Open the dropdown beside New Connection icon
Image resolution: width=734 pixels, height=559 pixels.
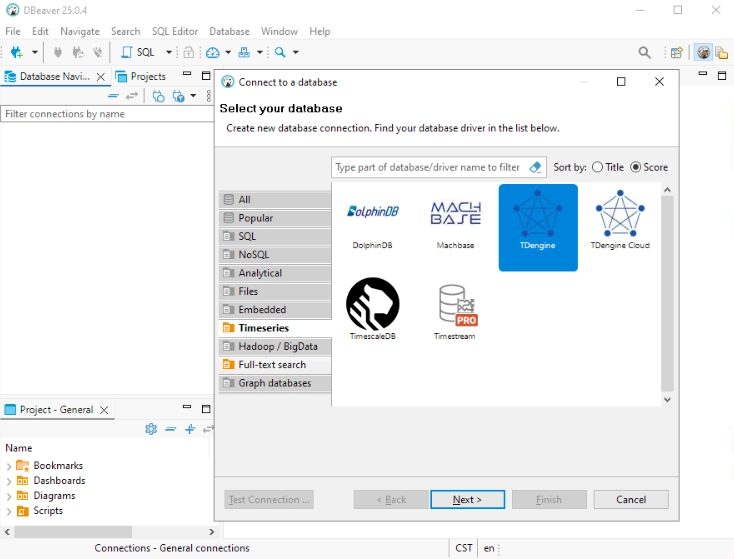click(x=35, y=52)
